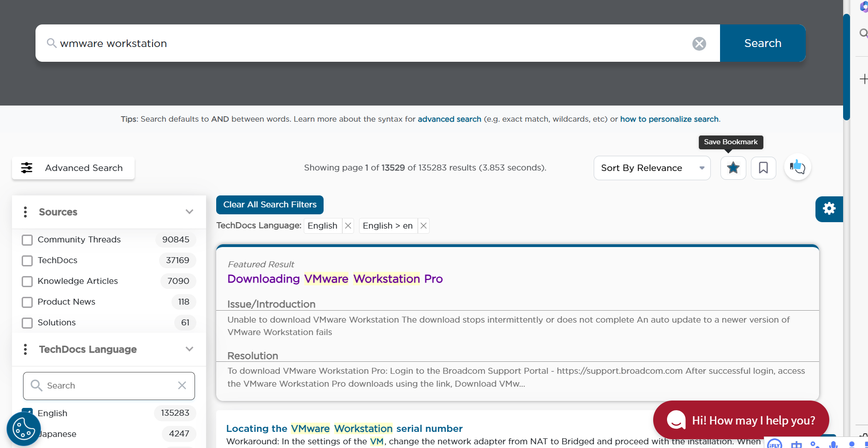
Task: Click the Knowledge Articles count '7090'
Action: 178,281
